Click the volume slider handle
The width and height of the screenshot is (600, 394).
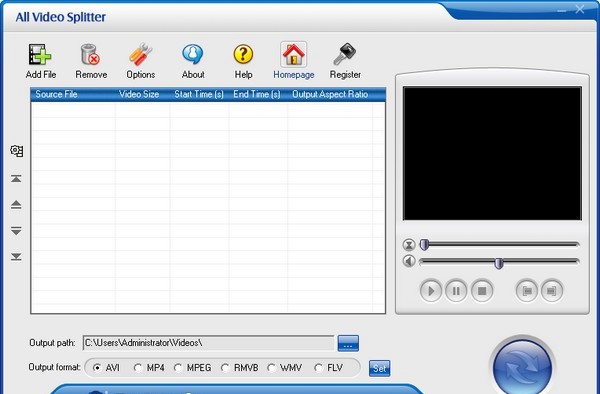click(499, 263)
